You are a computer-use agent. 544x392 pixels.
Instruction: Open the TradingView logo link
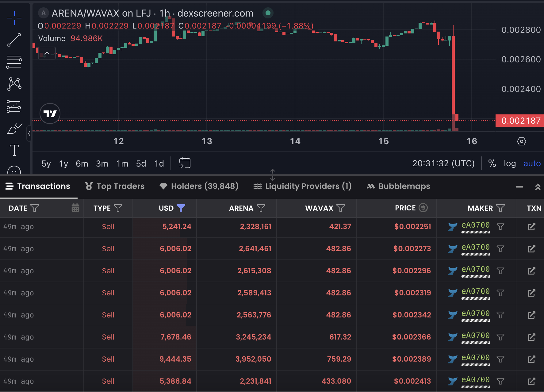(x=50, y=113)
